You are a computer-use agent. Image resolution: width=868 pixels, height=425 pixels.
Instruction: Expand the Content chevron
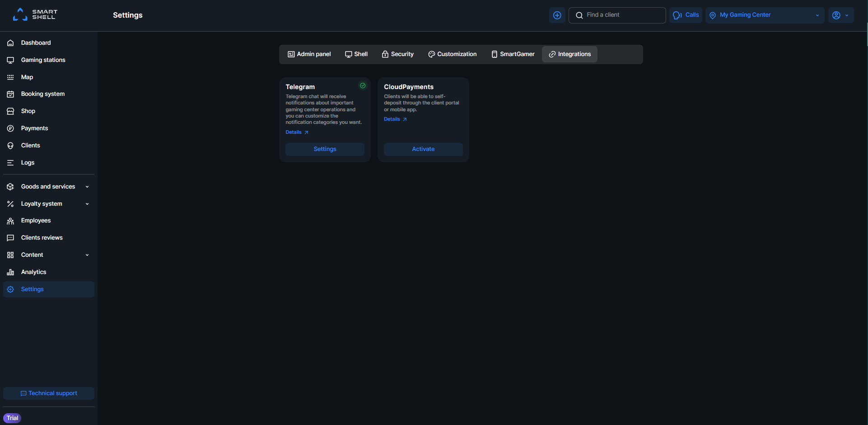coord(87,255)
